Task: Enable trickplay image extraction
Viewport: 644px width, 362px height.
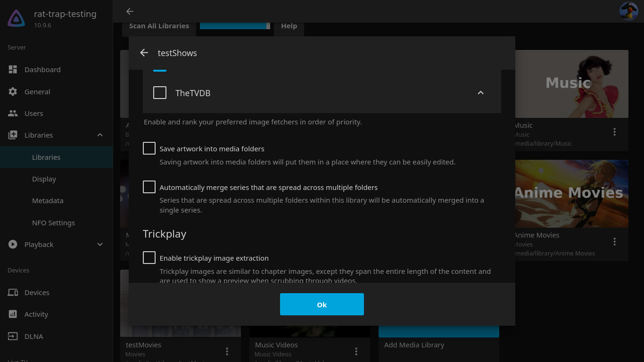Action: 149,258
